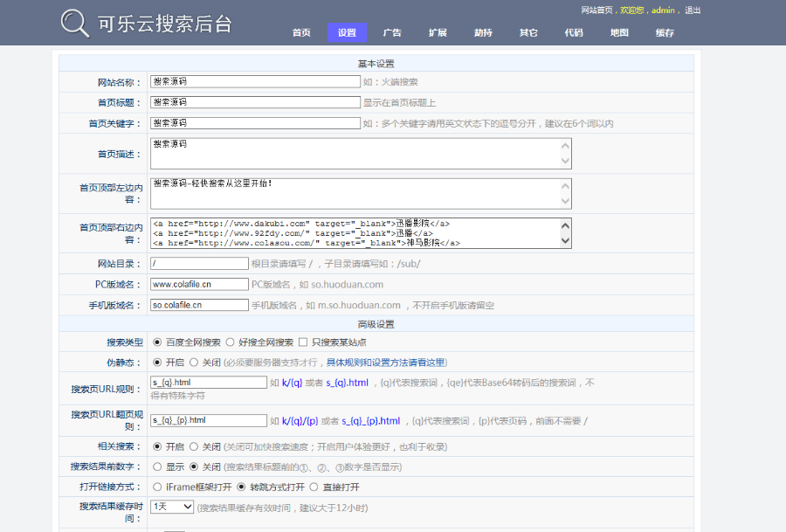This screenshot has height=532, width=786.
Task: Select 显示 for 搜索结果前数字
Action: click(x=157, y=466)
